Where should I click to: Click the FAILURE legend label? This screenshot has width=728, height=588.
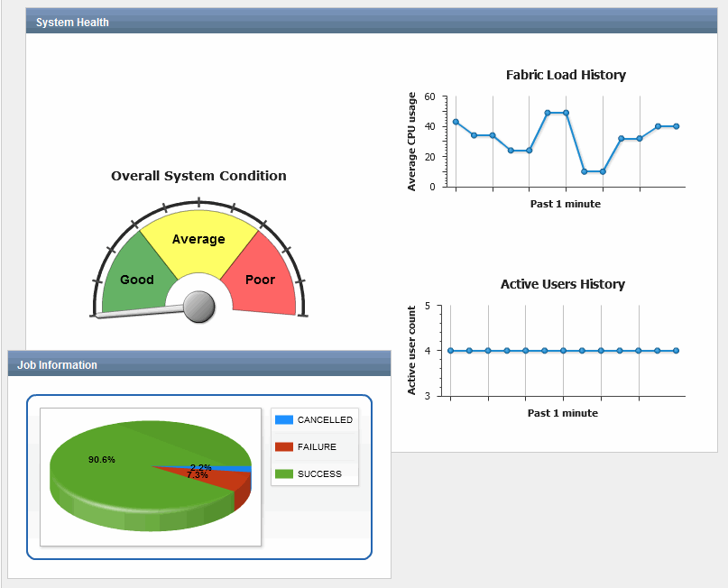pos(317,447)
